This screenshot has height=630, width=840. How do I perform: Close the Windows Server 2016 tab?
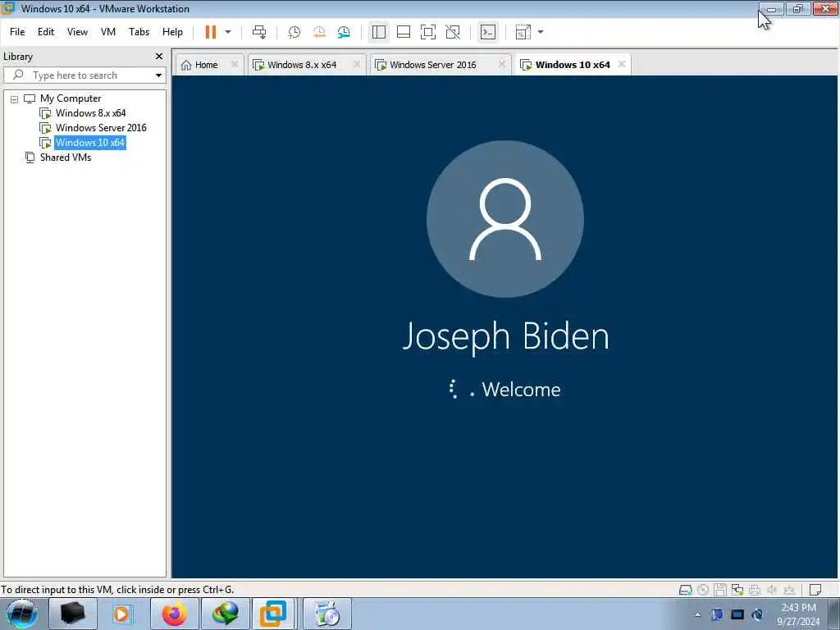pos(502,64)
